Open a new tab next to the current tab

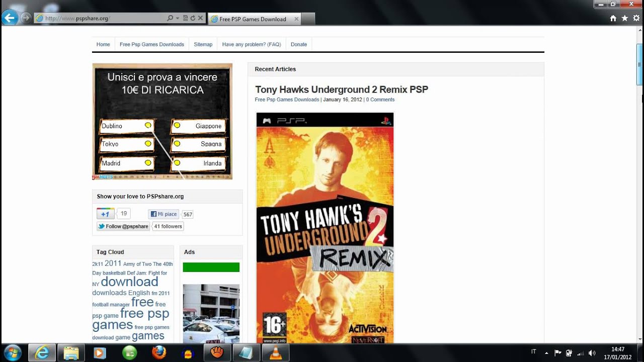pos(308,19)
